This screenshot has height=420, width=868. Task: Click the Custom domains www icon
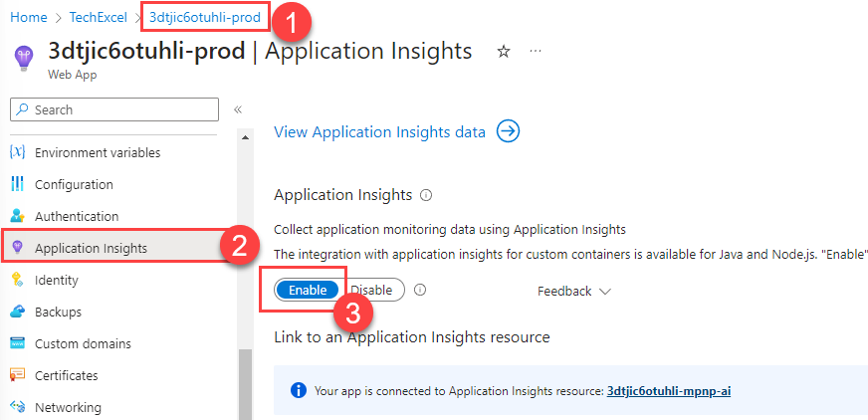point(18,343)
